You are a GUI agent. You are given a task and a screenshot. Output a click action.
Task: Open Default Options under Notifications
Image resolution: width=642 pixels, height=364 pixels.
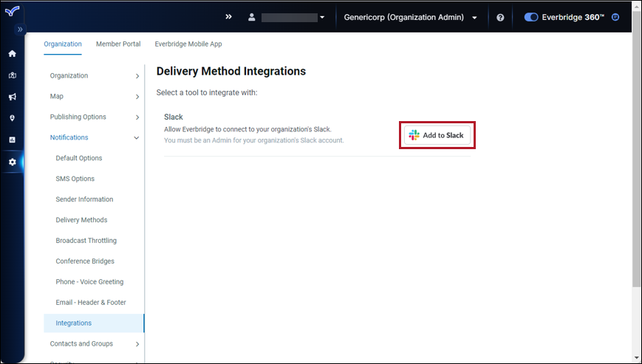coord(79,158)
